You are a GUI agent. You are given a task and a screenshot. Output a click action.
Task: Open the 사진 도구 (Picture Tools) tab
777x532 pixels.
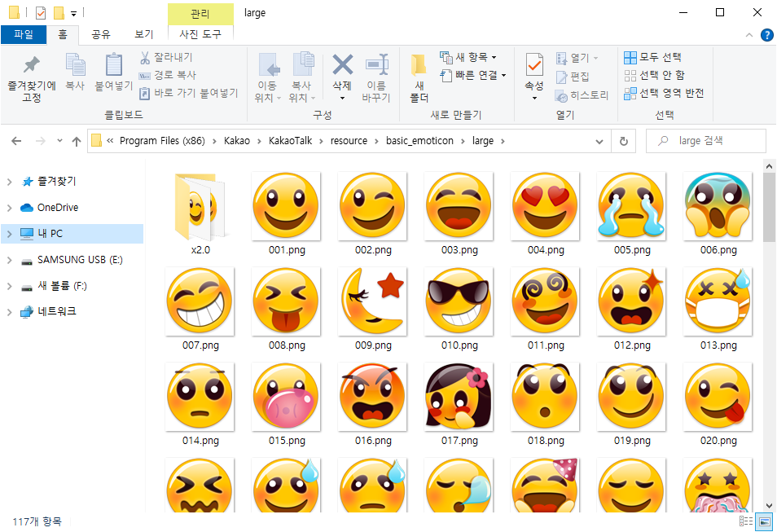point(200,34)
